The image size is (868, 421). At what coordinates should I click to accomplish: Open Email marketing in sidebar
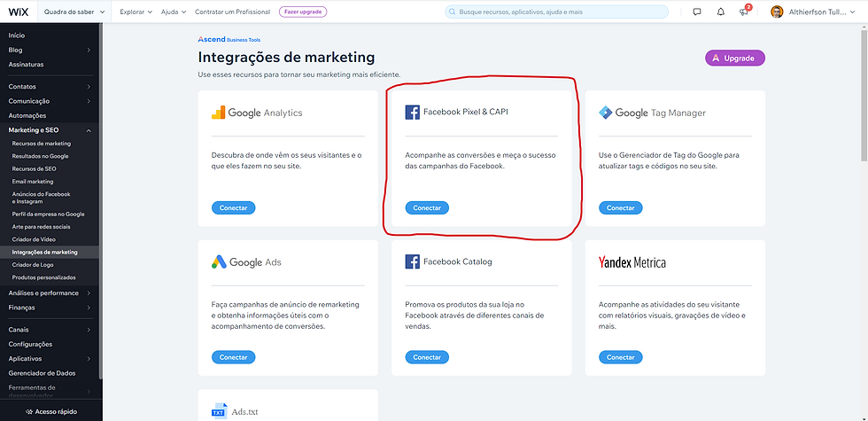click(x=33, y=182)
